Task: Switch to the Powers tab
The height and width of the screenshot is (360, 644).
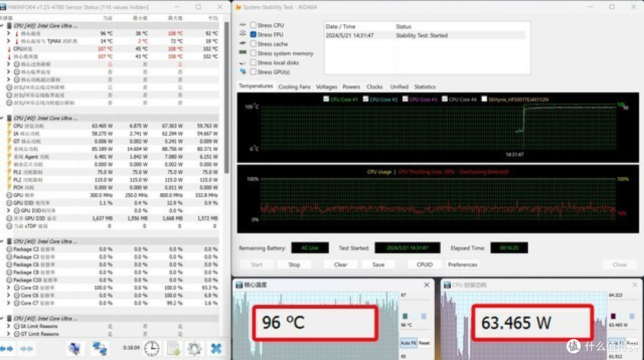Action: 351,87
